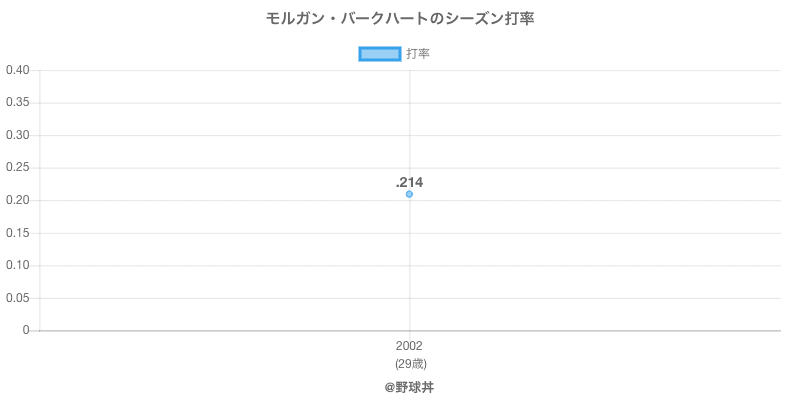Click the 2002 x-axis year label
The width and height of the screenshot is (800, 400).
(410, 346)
